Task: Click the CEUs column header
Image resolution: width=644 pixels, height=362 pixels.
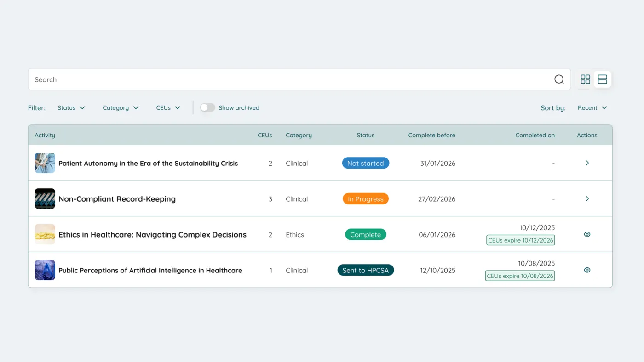Action: point(264,135)
